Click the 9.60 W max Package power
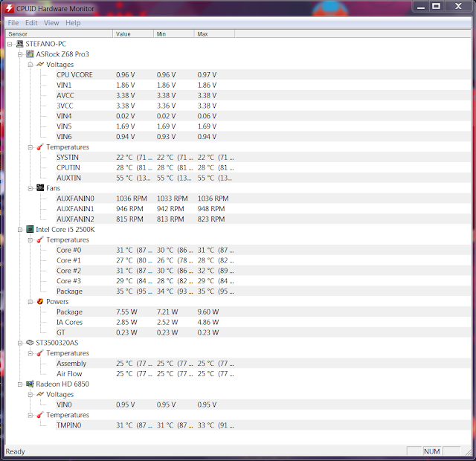 pos(208,312)
